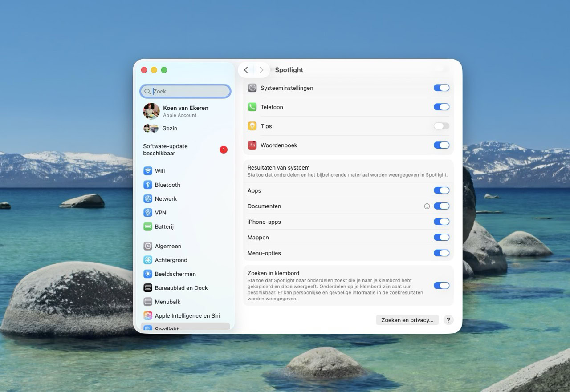This screenshot has width=570, height=392.
Task: Turn off Zoeken in klembord toggle
Action: tap(441, 286)
